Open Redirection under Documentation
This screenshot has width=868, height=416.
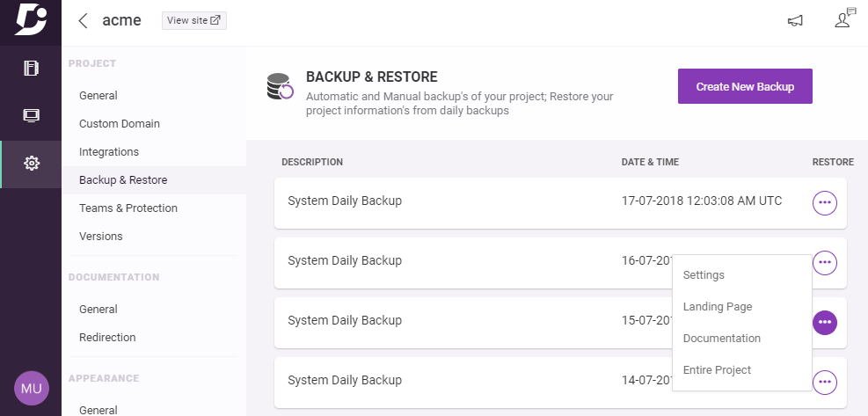tap(107, 337)
